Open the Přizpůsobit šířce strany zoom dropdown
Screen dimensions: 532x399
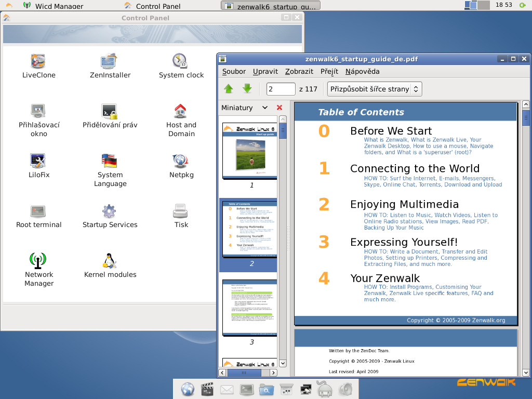pyautogui.click(x=375, y=89)
